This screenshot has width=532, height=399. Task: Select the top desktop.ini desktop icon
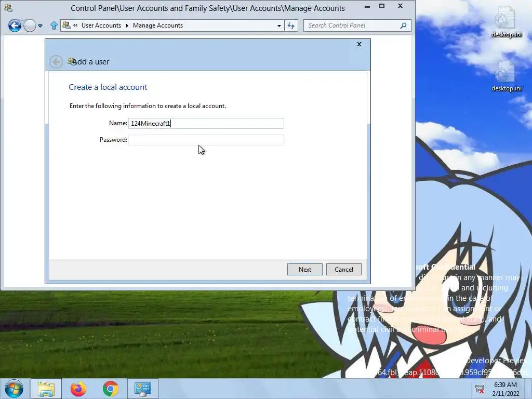click(x=507, y=22)
